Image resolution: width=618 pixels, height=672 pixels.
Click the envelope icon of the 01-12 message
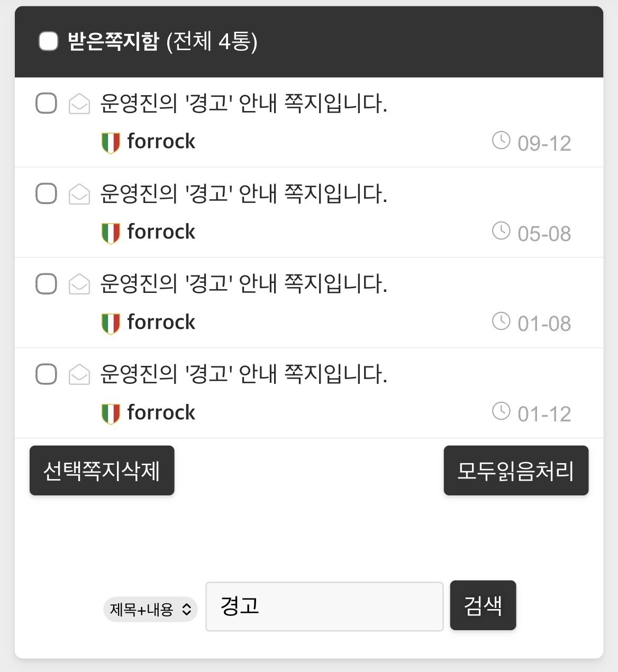pos(79,374)
